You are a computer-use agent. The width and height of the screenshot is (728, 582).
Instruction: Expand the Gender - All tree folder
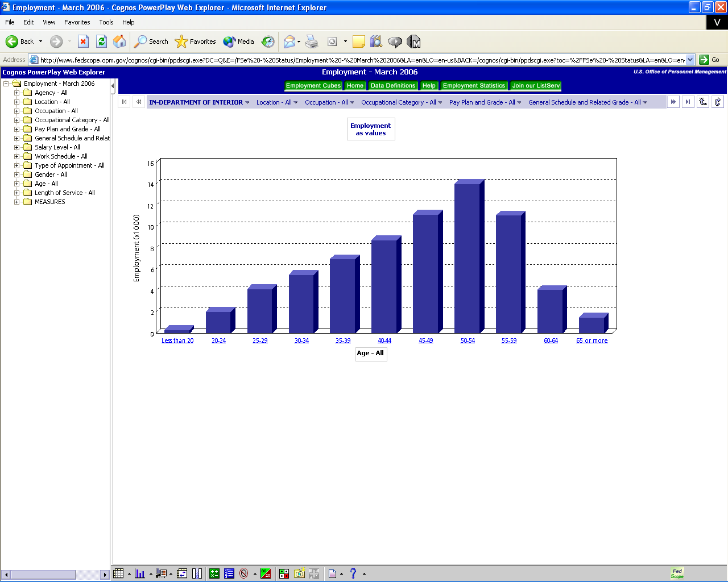(x=17, y=174)
